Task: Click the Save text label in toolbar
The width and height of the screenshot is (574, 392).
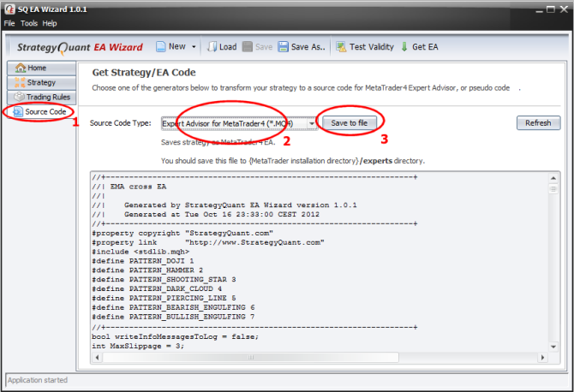Action: (x=264, y=47)
